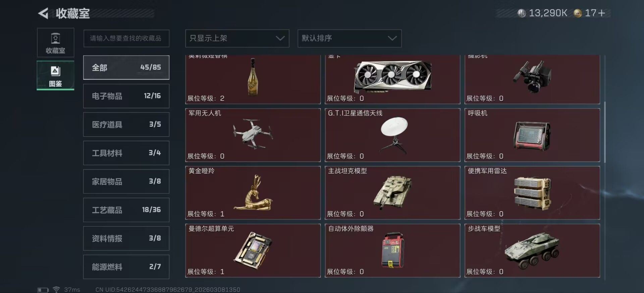Viewport: 644px width, 293px height.
Task: Select the 军用无人机 drone item
Action: pyautogui.click(x=253, y=135)
